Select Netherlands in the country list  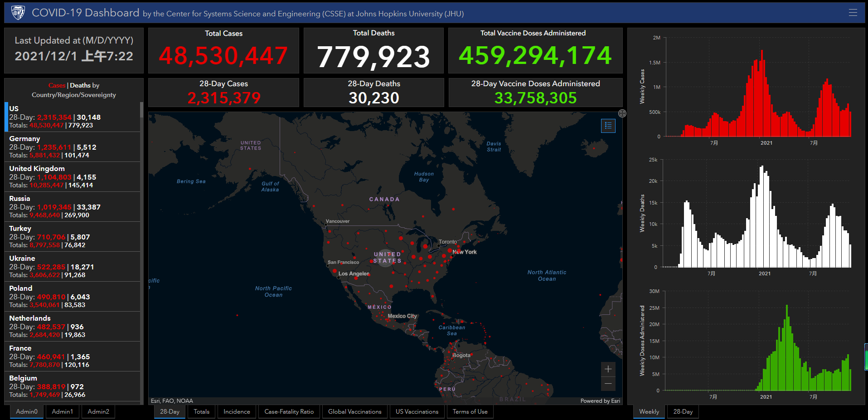pos(73,327)
